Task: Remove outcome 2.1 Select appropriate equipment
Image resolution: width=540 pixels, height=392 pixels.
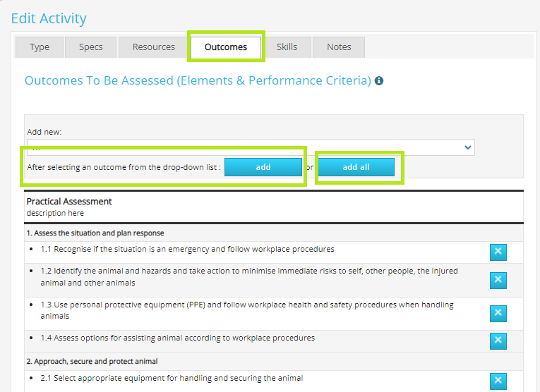Action: (498, 381)
